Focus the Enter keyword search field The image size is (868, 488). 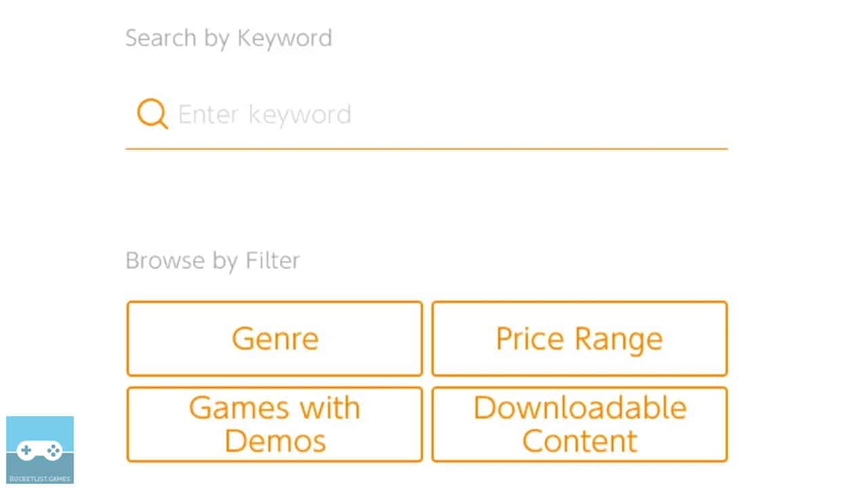coord(427,115)
